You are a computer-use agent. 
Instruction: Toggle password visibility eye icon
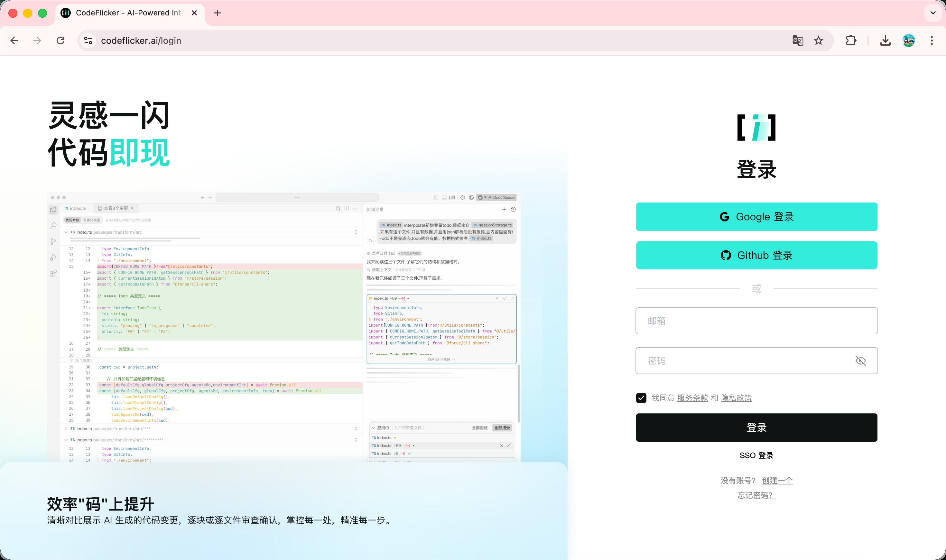(x=860, y=361)
